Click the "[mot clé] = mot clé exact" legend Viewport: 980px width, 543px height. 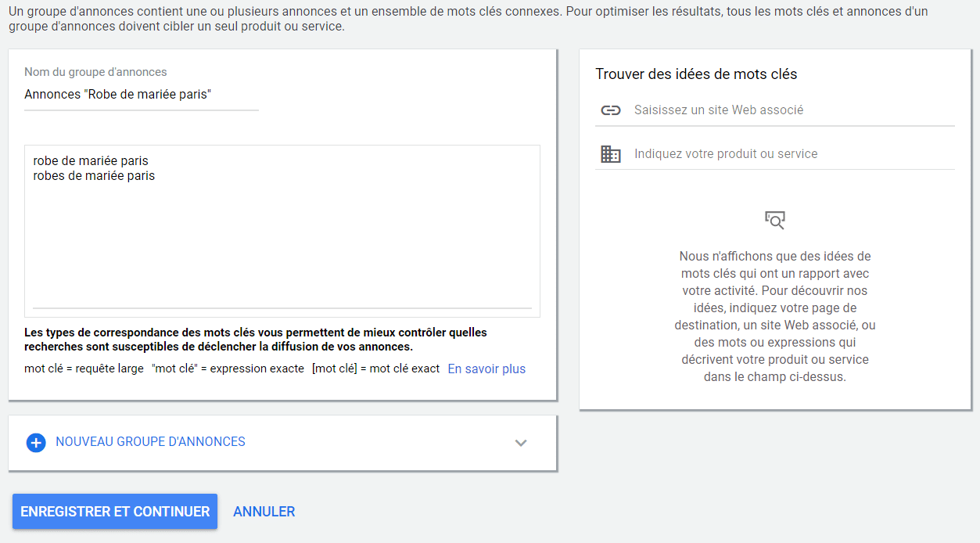375,369
